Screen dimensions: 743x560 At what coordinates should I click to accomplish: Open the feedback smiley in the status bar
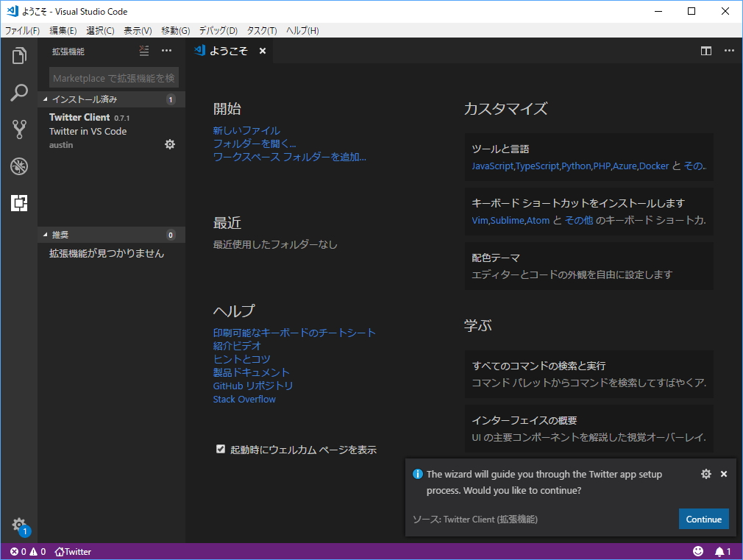pos(698,551)
